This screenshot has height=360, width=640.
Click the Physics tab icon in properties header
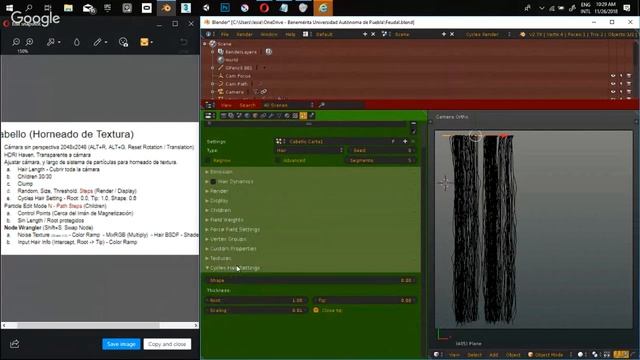pyautogui.click(x=311, y=116)
